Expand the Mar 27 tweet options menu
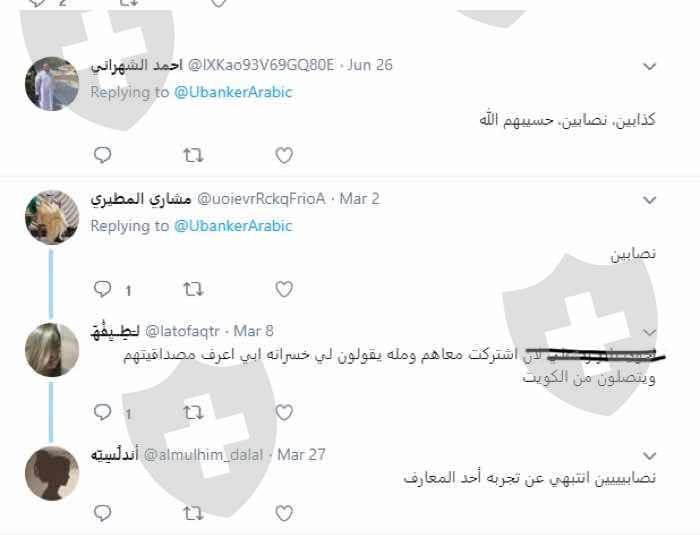700x535 pixels. [650, 456]
